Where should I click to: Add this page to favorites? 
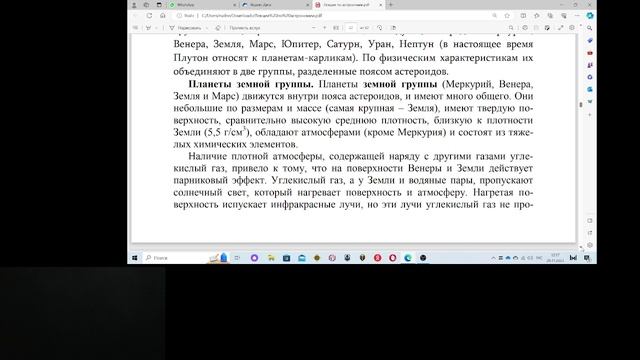coord(507,16)
